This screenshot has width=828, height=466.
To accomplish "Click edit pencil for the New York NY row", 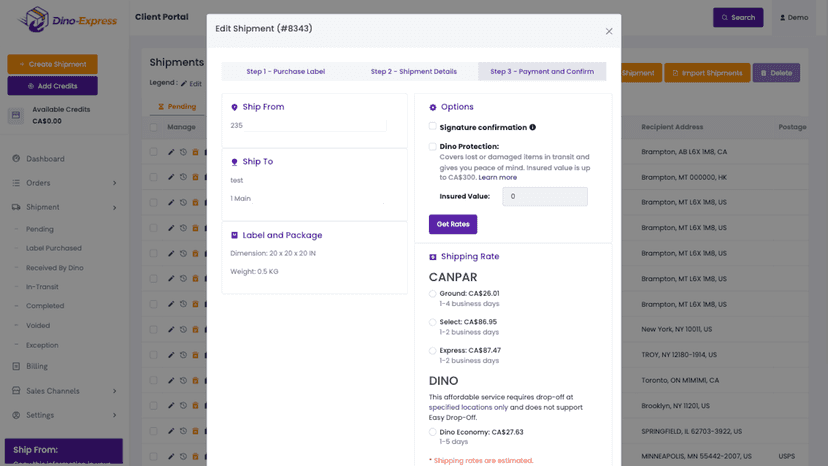I will pos(171,330).
